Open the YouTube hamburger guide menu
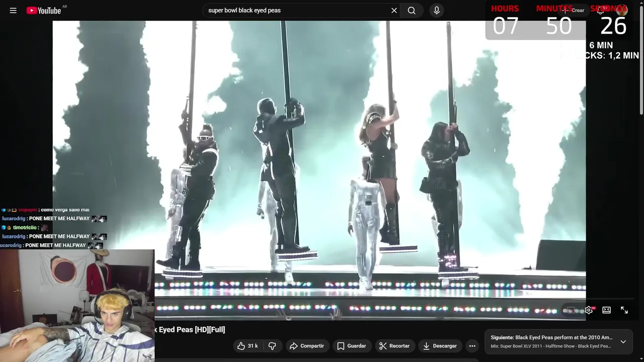 pos(13,10)
